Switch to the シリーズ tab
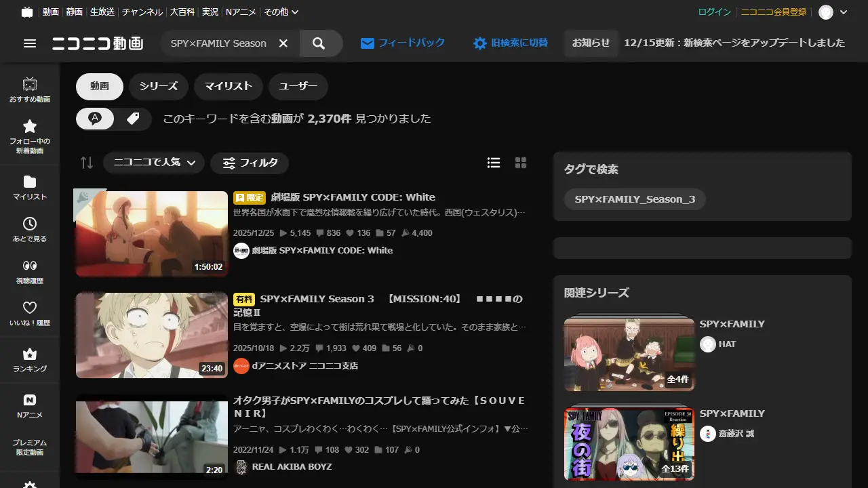 point(158,86)
